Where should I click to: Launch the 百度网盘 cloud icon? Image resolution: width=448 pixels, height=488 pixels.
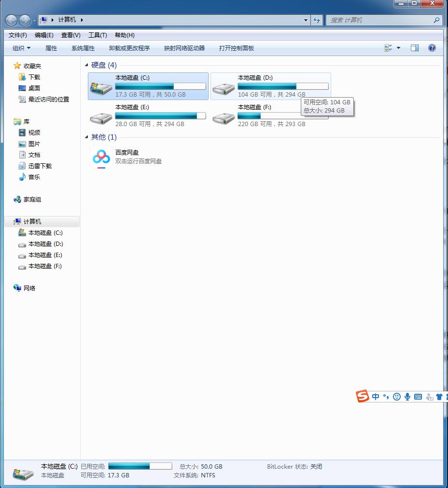[x=101, y=157]
